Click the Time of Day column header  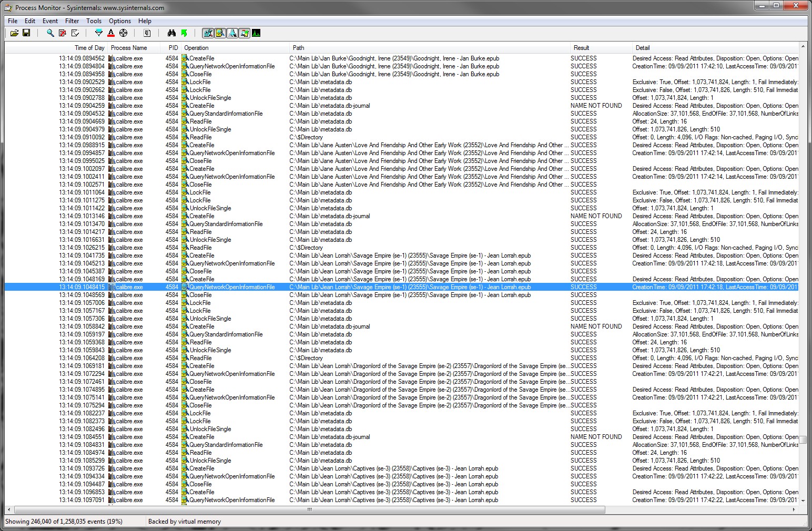(56, 48)
